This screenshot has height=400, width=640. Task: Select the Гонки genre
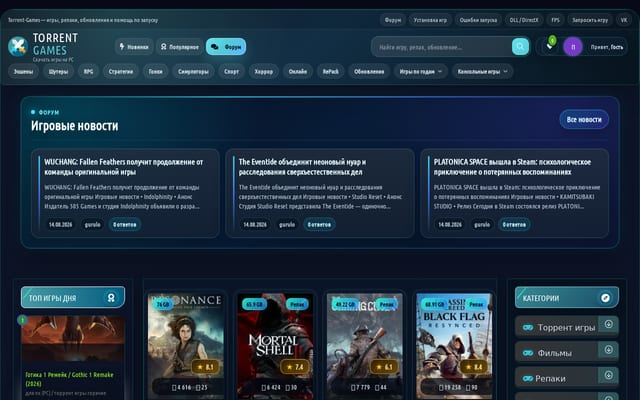tap(156, 71)
